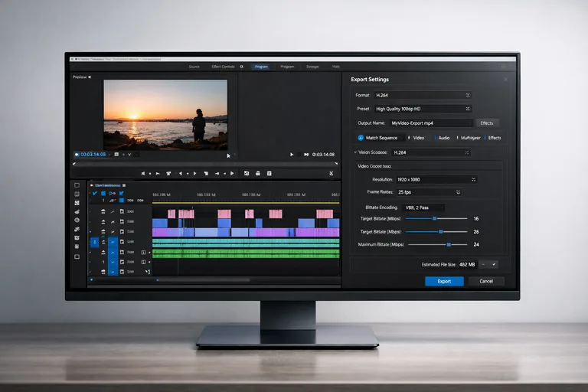
Task: Toggle the blue mute button on green track
Action: (x=113, y=253)
